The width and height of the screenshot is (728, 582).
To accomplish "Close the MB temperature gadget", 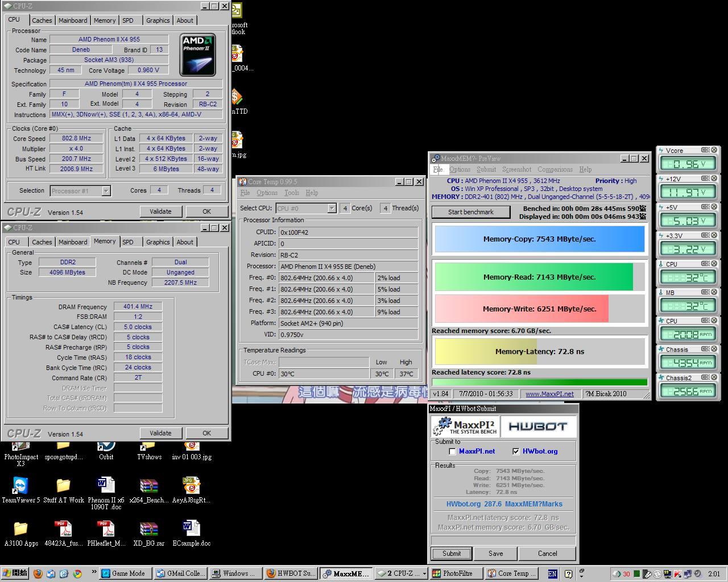I will pyautogui.click(x=714, y=292).
